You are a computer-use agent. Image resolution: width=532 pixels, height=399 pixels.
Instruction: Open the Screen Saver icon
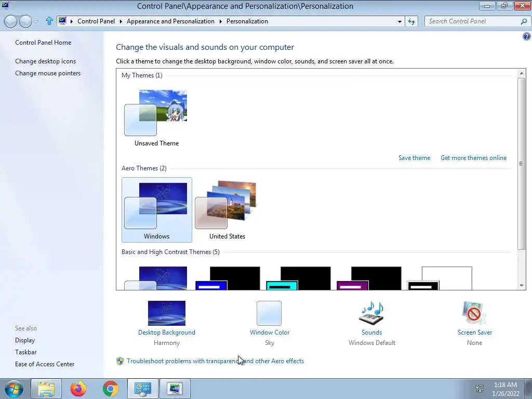tap(474, 313)
